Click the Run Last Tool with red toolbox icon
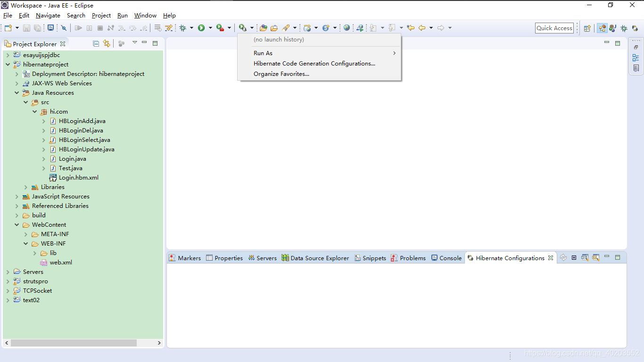This screenshot has height=362, width=644. [220, 28]
